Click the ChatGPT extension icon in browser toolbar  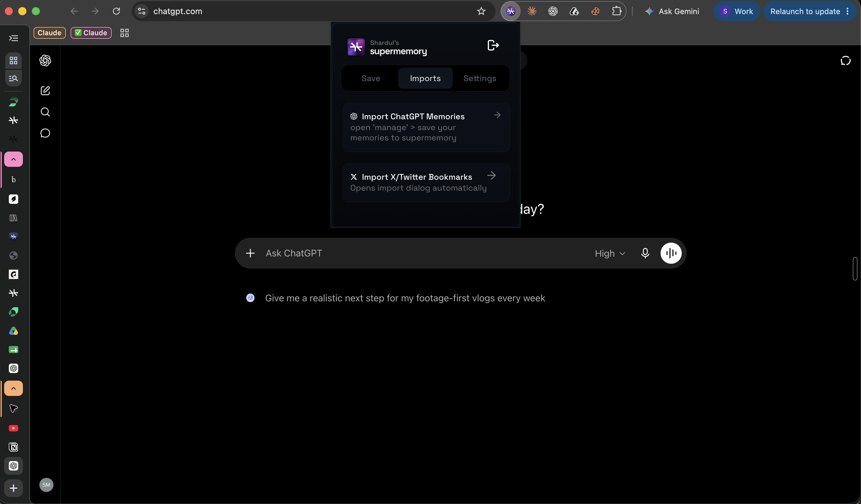pos(553,11)
